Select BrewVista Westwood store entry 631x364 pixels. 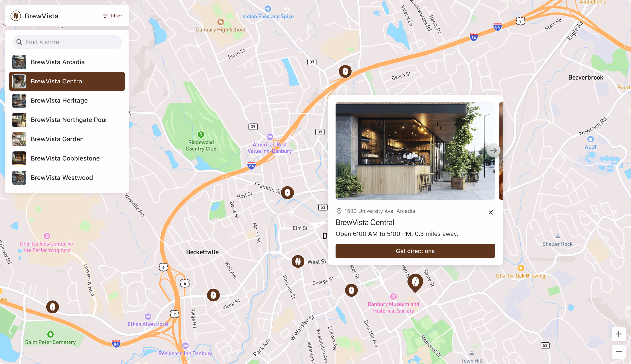pos(67,178)
